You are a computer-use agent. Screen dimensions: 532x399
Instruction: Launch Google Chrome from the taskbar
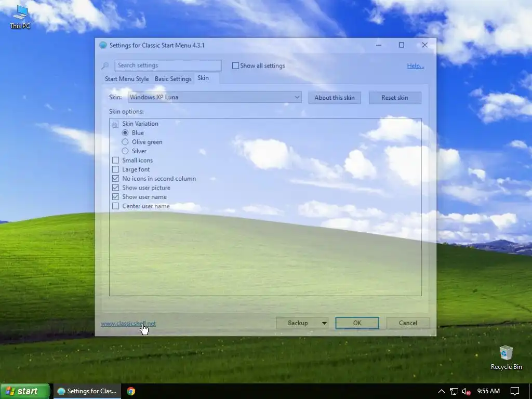[131, 391]
